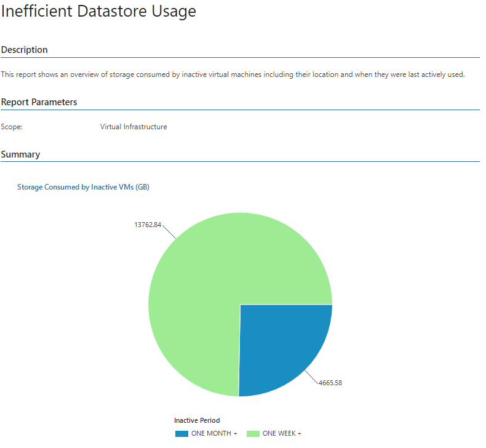This screenshot has height=448, width=486.
Task: Click the Scope: parameter label
Action: pyautogui.click(x=12, y=127)
